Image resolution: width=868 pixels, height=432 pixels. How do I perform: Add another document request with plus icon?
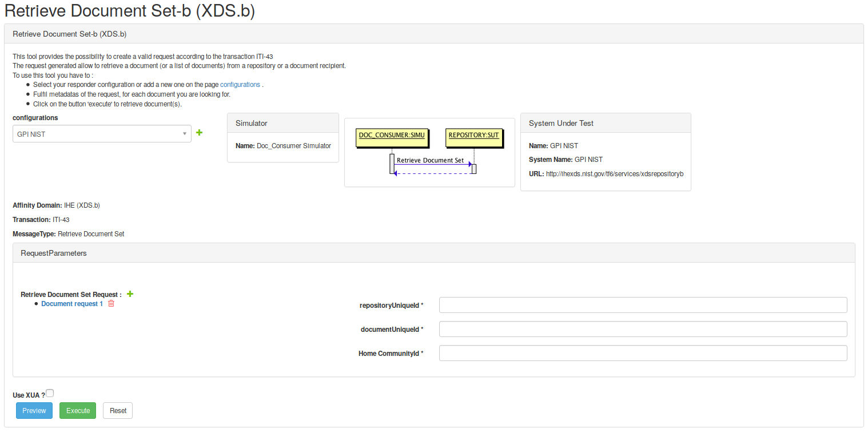tap(130, 294)
